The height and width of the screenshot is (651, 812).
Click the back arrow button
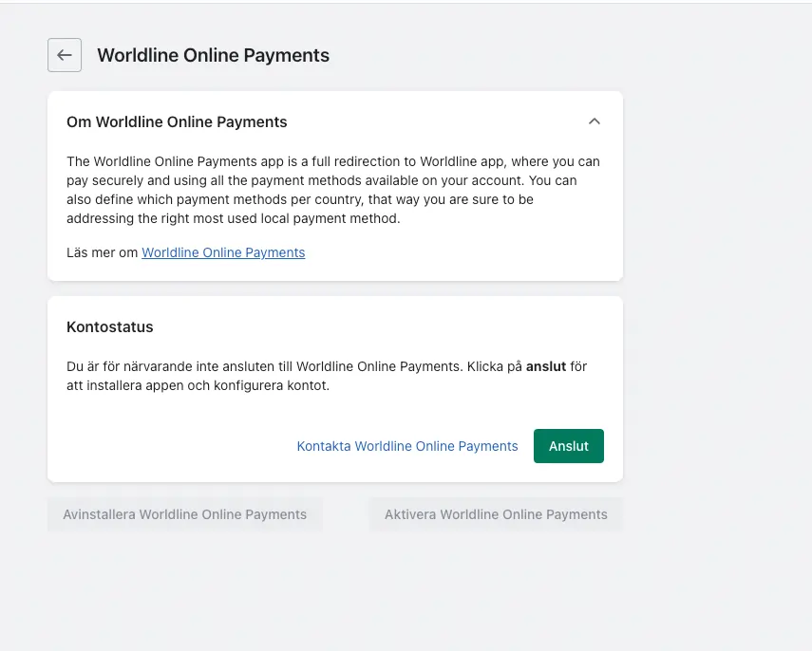pos(65,55)
